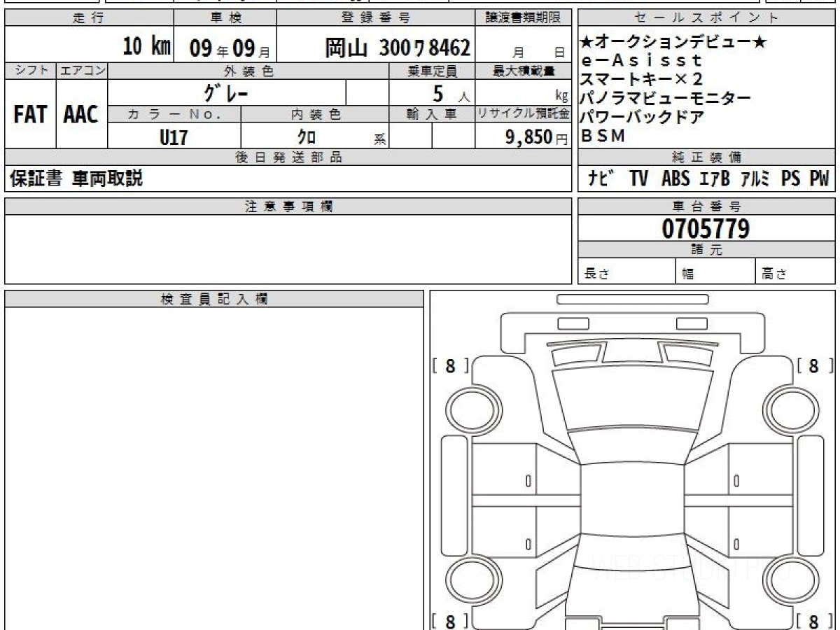Click the セールスポイント header
The image size is (840, 630).
[707, 18]
